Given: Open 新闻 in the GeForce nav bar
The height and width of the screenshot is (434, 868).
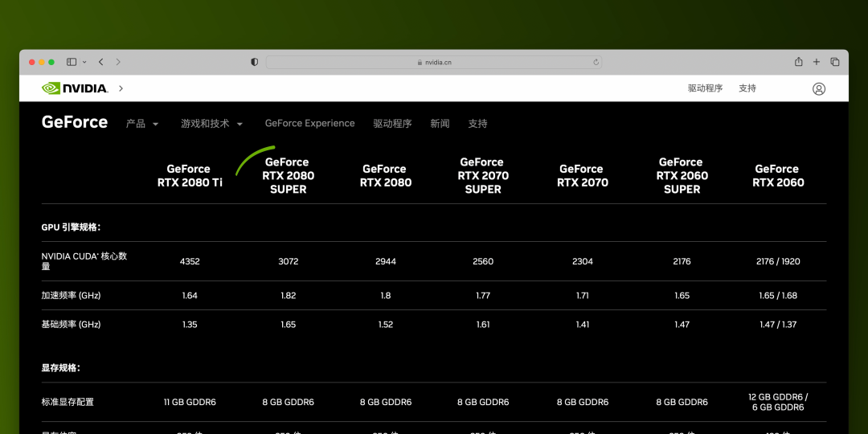Looking at the screenshot, I should [440, 124].
